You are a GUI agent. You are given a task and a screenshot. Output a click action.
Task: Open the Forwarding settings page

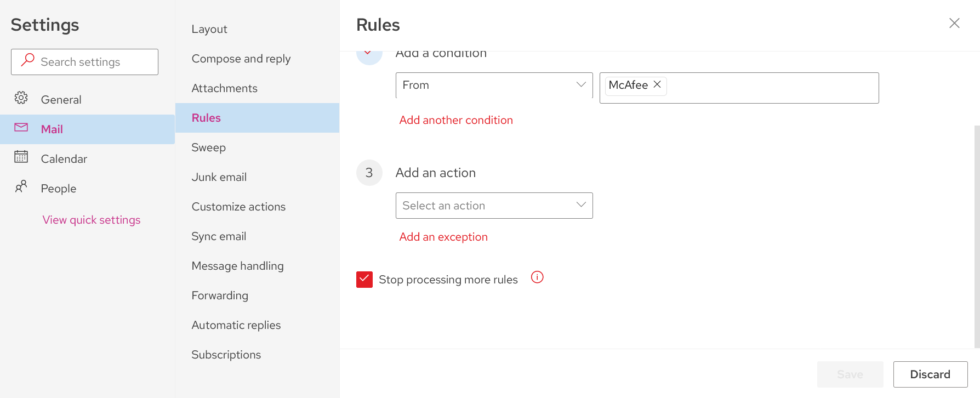point(220,295)
